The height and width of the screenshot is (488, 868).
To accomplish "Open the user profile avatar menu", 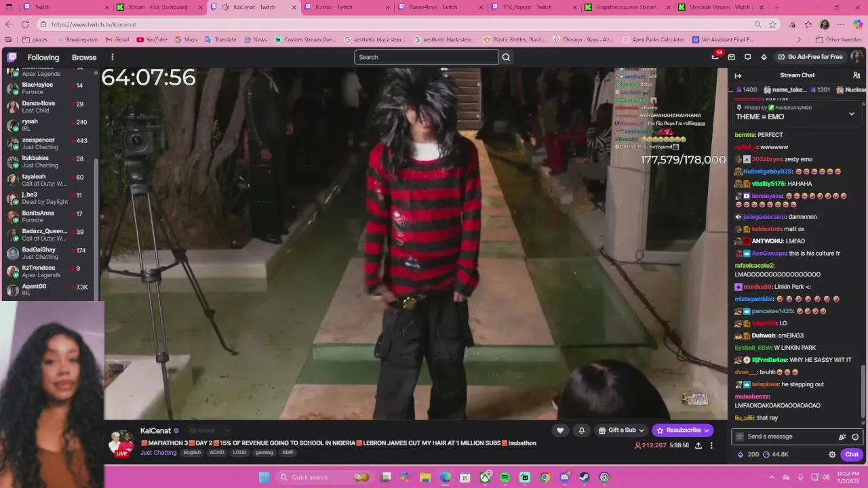I will 856,57.
